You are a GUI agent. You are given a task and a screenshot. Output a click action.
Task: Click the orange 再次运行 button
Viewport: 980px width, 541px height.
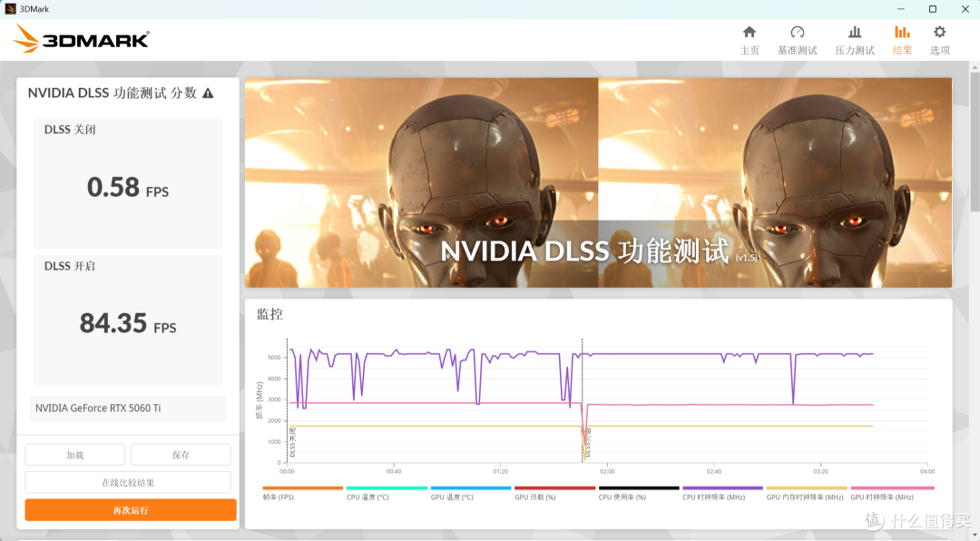[131, 510]
